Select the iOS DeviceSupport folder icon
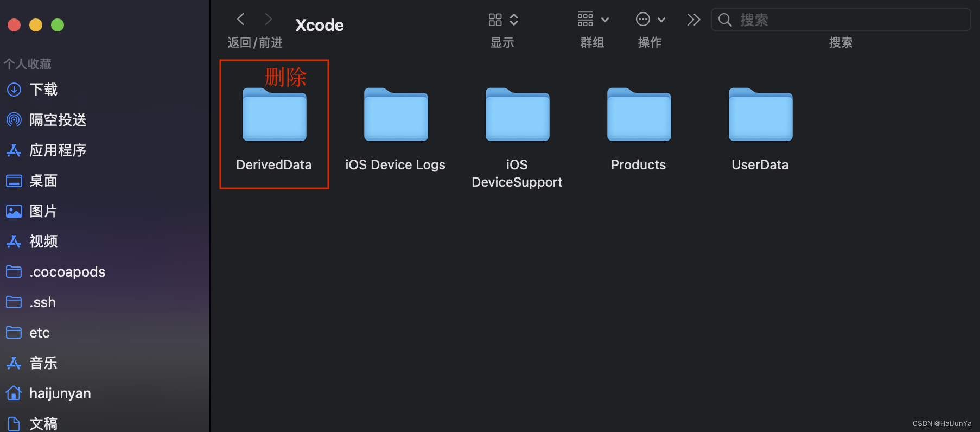This screenshot has height=432, width=980. click(518, 114)
